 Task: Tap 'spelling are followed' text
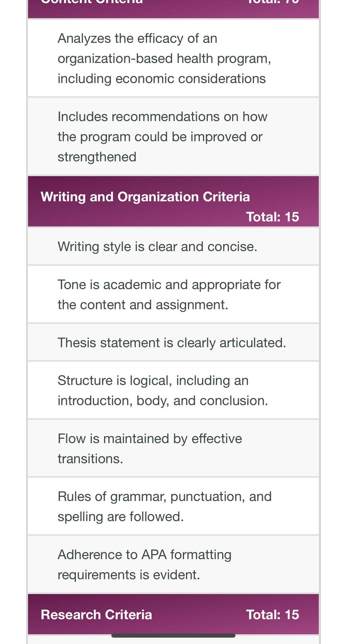[121, 517]
